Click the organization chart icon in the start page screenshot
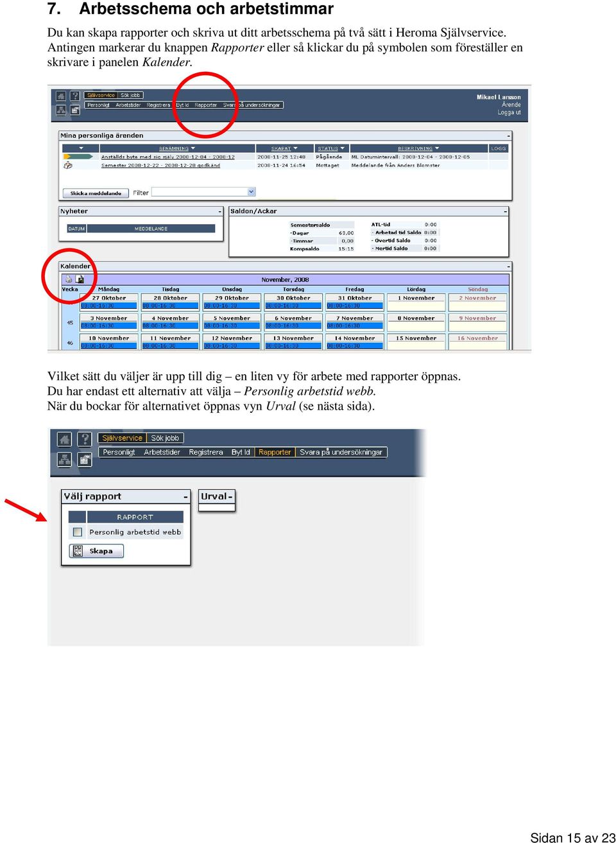Screen dimensions: 616x843 click(61, 110)
